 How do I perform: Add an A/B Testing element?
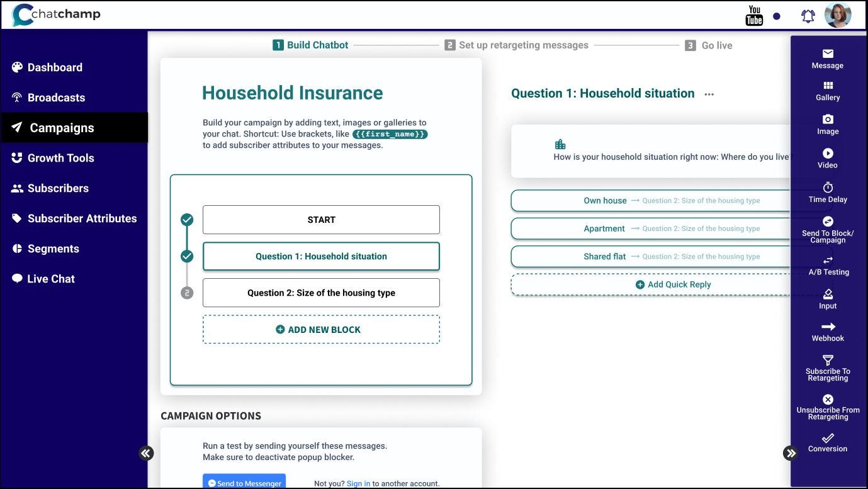[828, 266]
